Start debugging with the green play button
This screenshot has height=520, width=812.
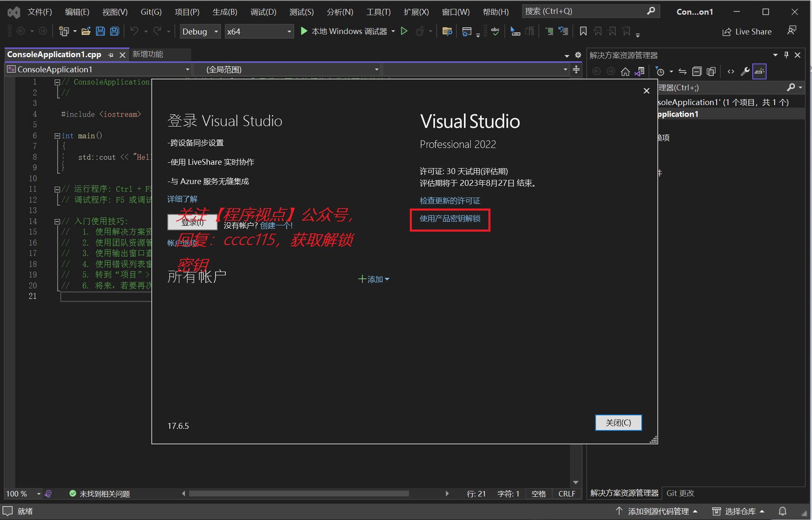pyautogui.click(x=304, y=31)
